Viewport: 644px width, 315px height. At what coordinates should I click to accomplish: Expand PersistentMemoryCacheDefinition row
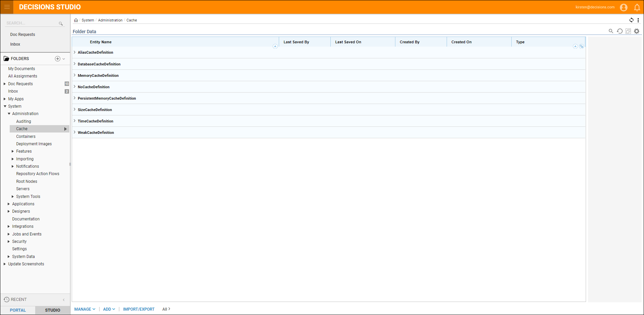pyautogui.click(x=74, y=98)
